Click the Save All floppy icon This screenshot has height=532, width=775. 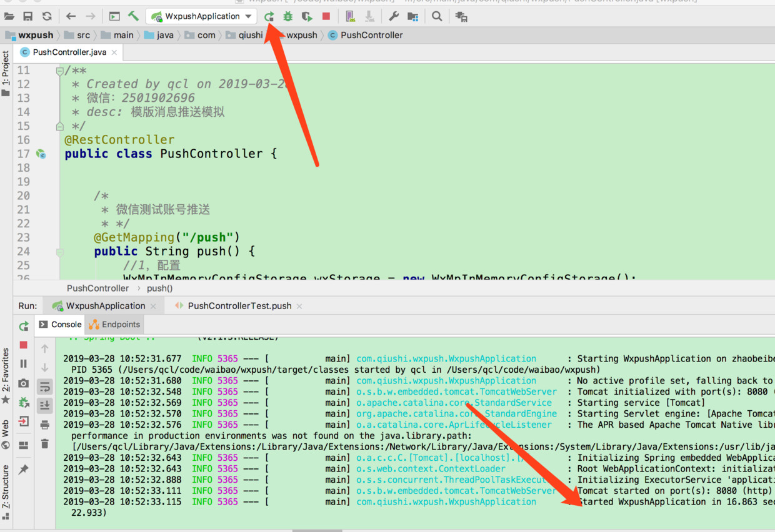pos(28,16)
